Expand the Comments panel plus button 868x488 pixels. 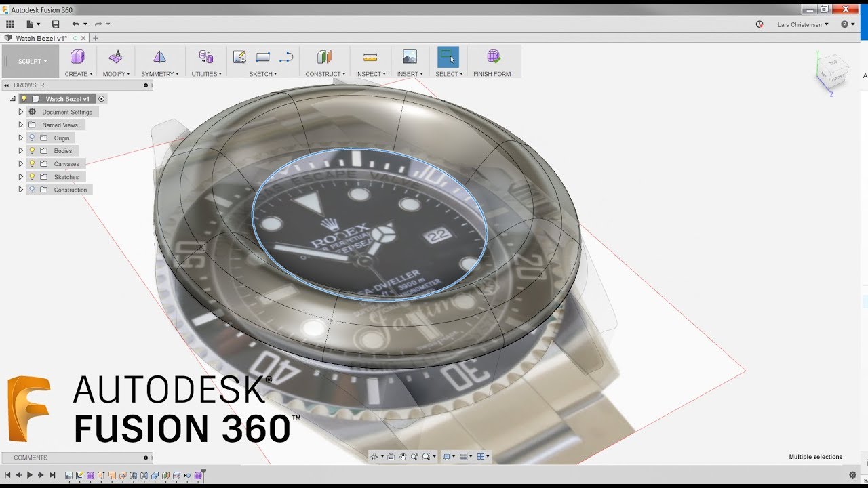coord(146,457)
